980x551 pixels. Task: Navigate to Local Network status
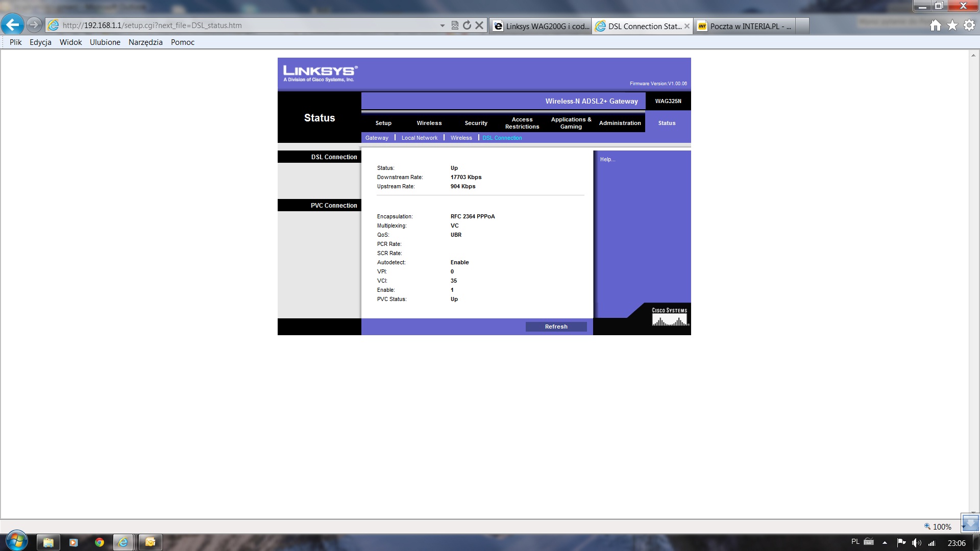(420, 138)
